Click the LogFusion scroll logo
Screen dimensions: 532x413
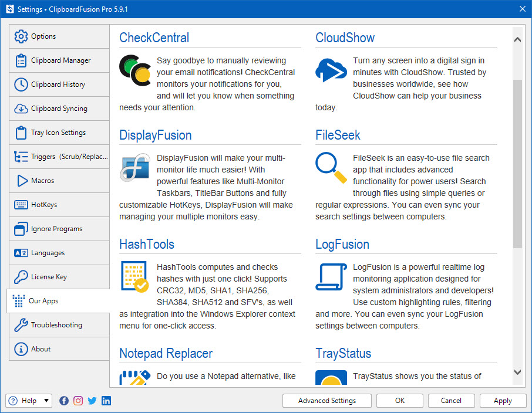coord(331,277)
